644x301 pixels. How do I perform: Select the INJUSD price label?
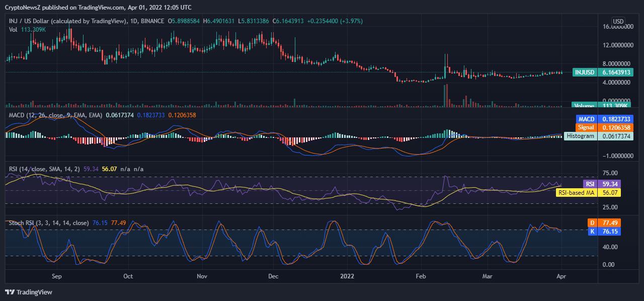pos(586,72)
